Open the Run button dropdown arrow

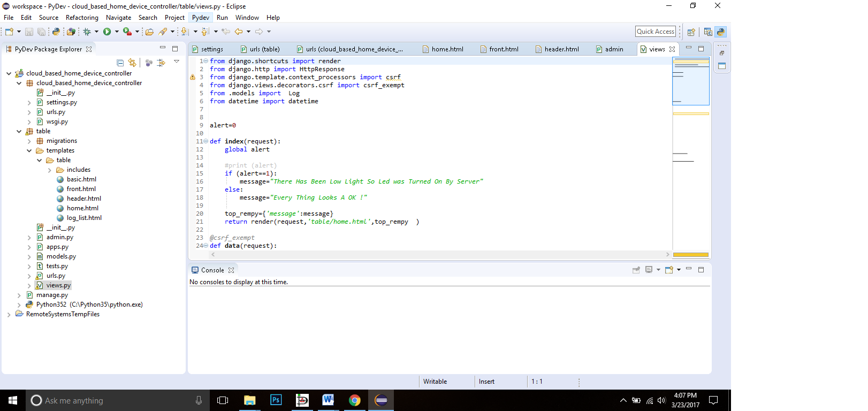coord(117,32)
